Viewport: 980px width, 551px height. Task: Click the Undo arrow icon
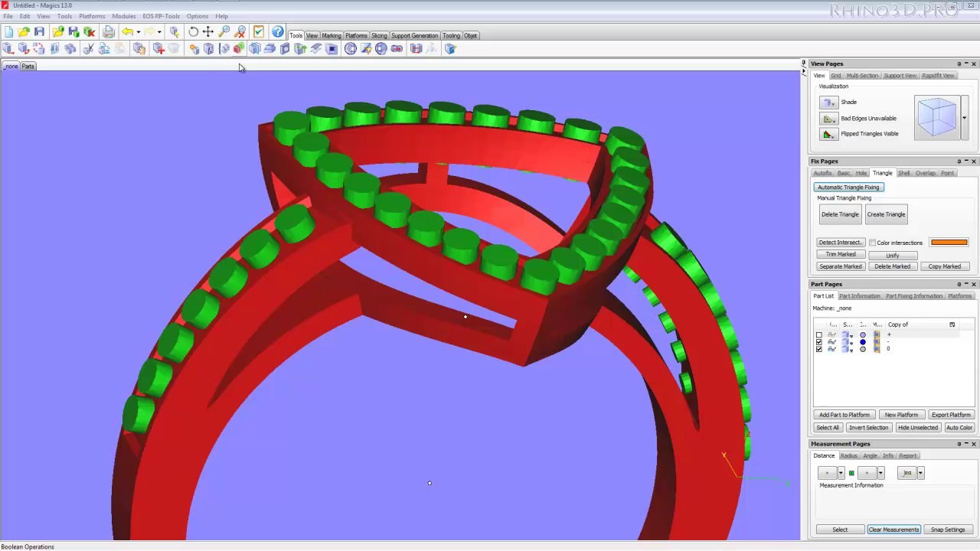(x=127, y=31)
